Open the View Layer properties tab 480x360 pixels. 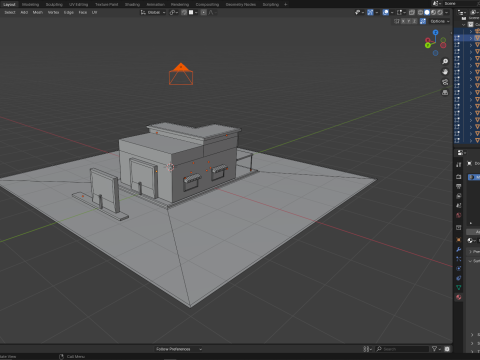tap(459, 196)
